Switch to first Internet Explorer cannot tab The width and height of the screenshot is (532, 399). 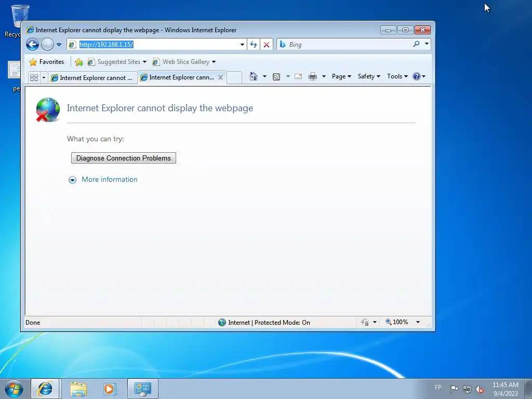(92, 78)
